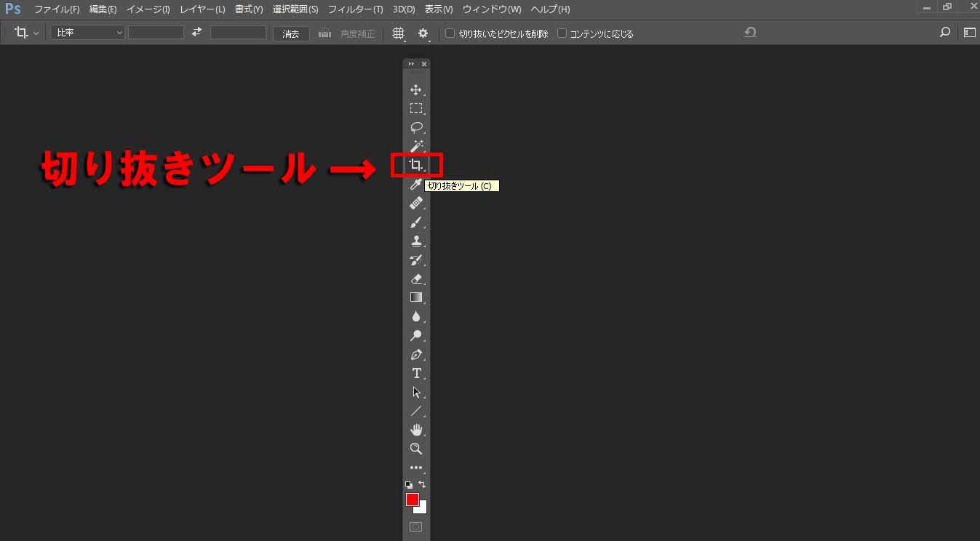The height and width of the screenshot is (541, 980).
Task: Open the ファイル(F) menu
Action: [x=57, y=9]
